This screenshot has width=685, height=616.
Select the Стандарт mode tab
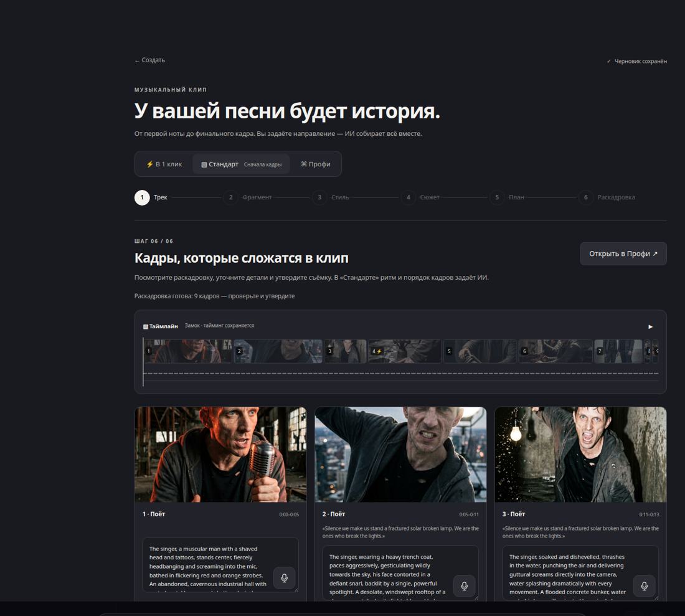coord(241,164)
